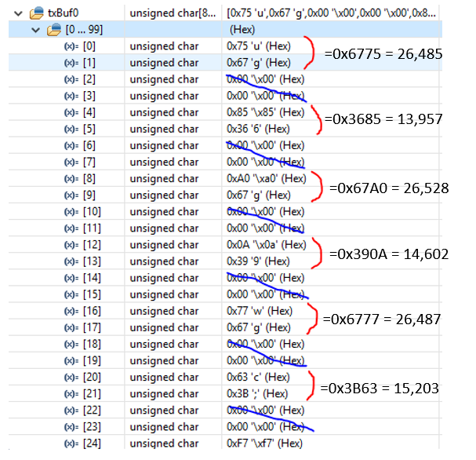Viewport: 476px width, 460px height.
Task: Select the value 0x0A '\x0a' (Hex)
Action: coord(267,245)
